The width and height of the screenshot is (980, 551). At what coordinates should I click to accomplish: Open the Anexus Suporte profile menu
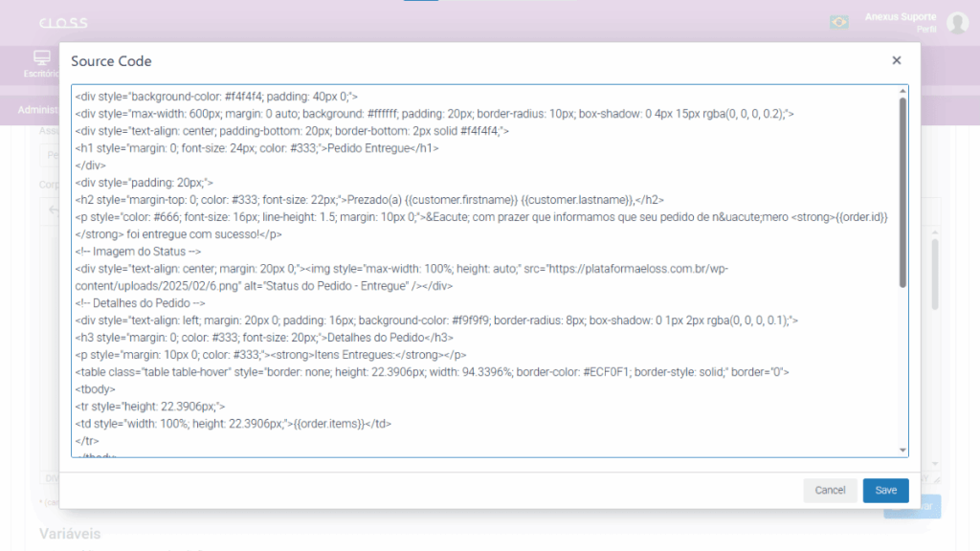[x=901, y=16]
